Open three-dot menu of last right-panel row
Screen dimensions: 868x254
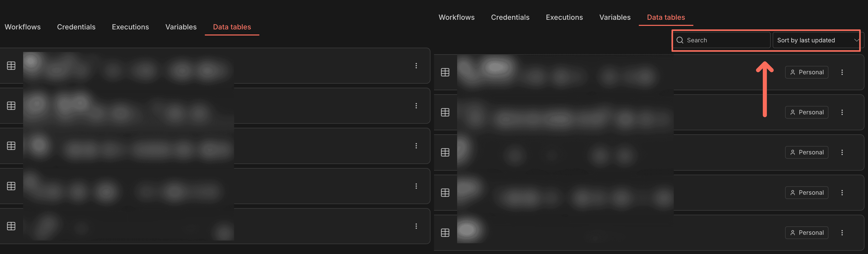[x=842, y=233]
